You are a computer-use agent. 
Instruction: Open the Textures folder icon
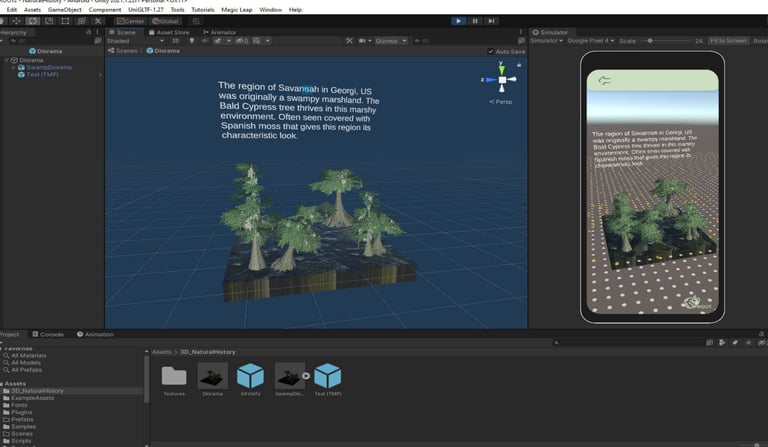point(174,375)
